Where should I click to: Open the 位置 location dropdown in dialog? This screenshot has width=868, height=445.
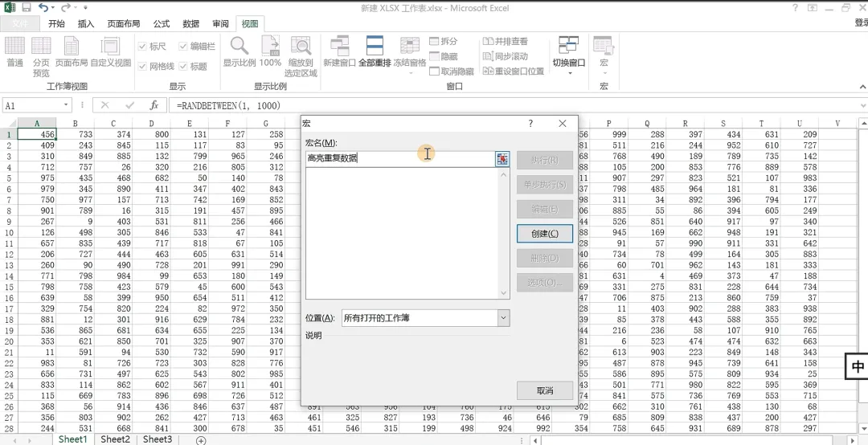[503, 318]
